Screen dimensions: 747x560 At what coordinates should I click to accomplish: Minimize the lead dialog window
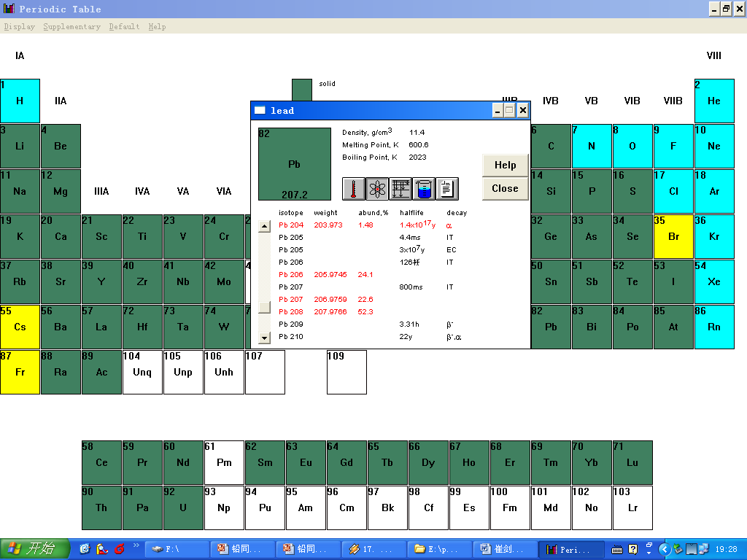pos(498,111)
